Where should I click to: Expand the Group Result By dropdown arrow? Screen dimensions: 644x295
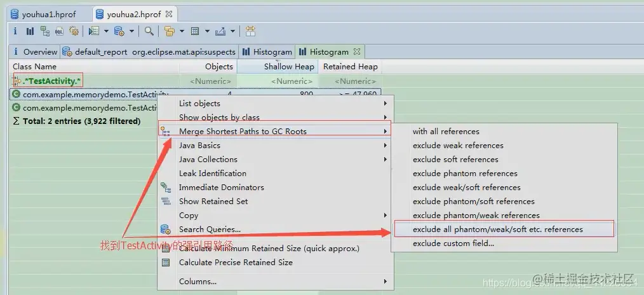pos(182,31)
